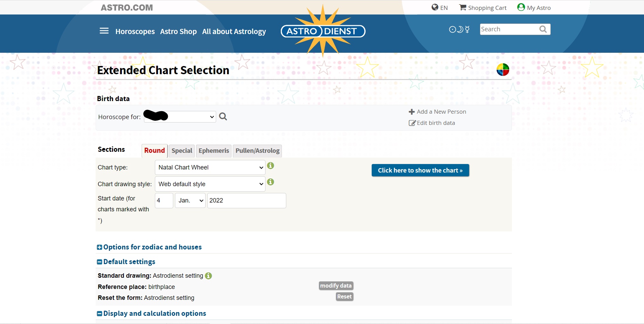
Task: Click magnifier next to Horoscope for
Action: [223, 116]
